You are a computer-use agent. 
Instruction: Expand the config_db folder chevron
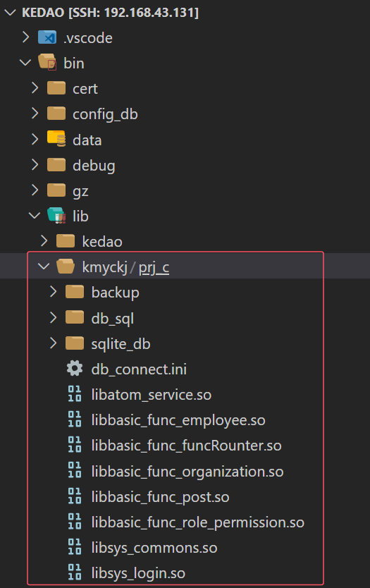35,114
